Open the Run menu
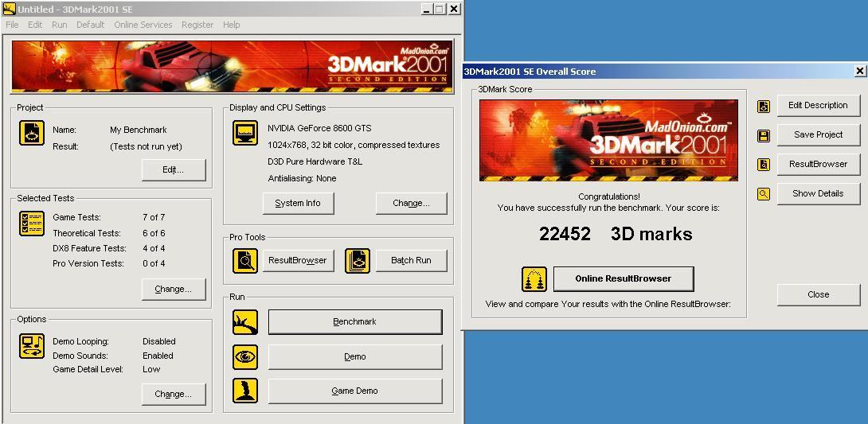The width and height of the screenshot is (868, 424). (59, 25)
